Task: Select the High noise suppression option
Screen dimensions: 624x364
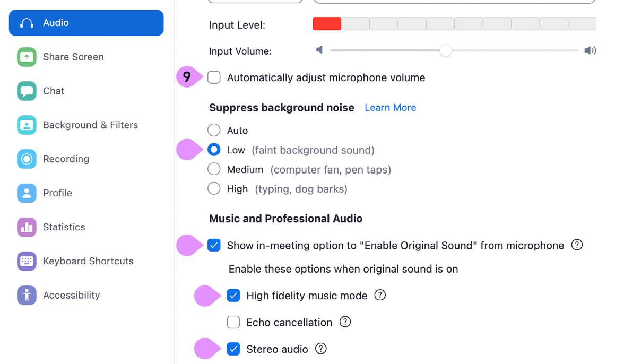Action: 214,188
